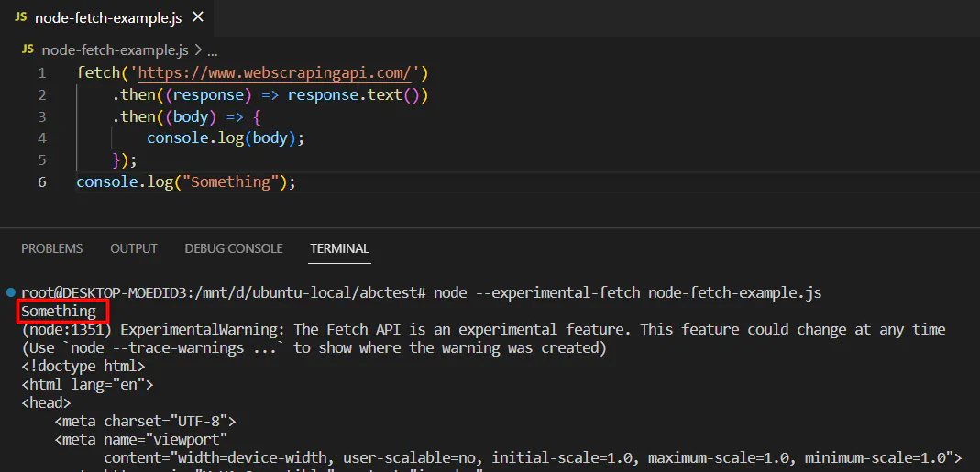Viewport: 980px width, 472px height.
Task: Open the webscrapingapi.com URL link in code
Action: [x=274, y=73]
